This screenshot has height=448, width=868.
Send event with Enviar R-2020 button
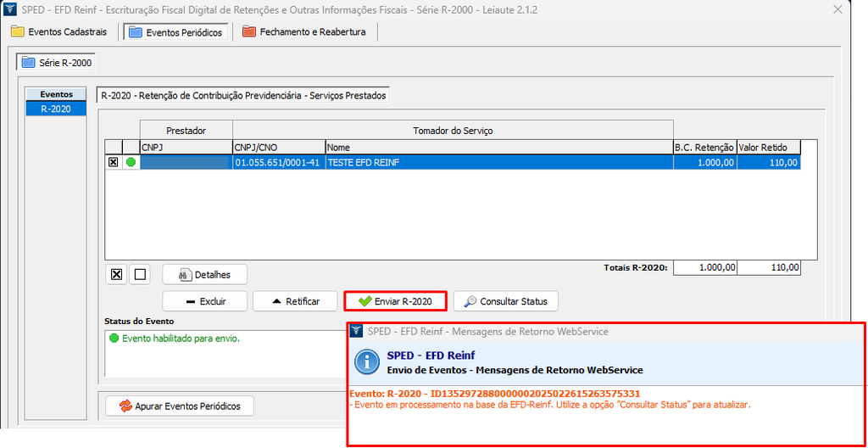coord(395,301)
